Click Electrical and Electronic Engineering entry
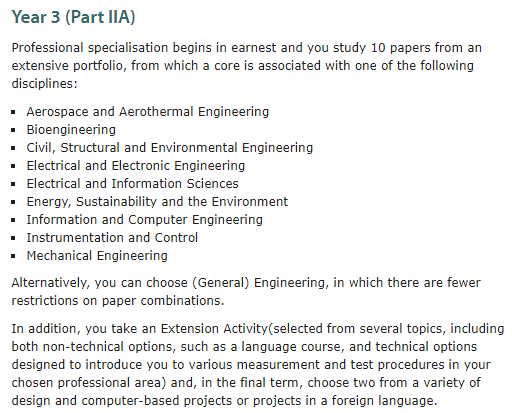Viewport: 512px width, 413px height. (136, 166)
